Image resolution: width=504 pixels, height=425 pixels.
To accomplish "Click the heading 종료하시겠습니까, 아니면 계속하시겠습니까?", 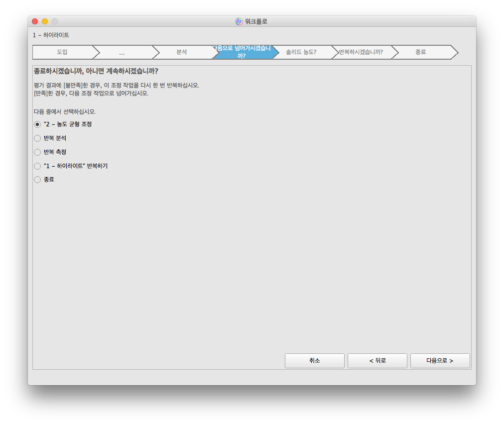I will 96,71.
